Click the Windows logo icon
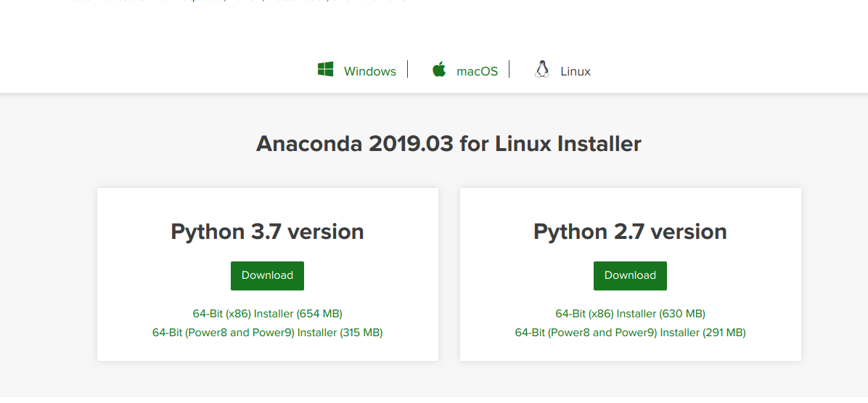 pos(325,70)
